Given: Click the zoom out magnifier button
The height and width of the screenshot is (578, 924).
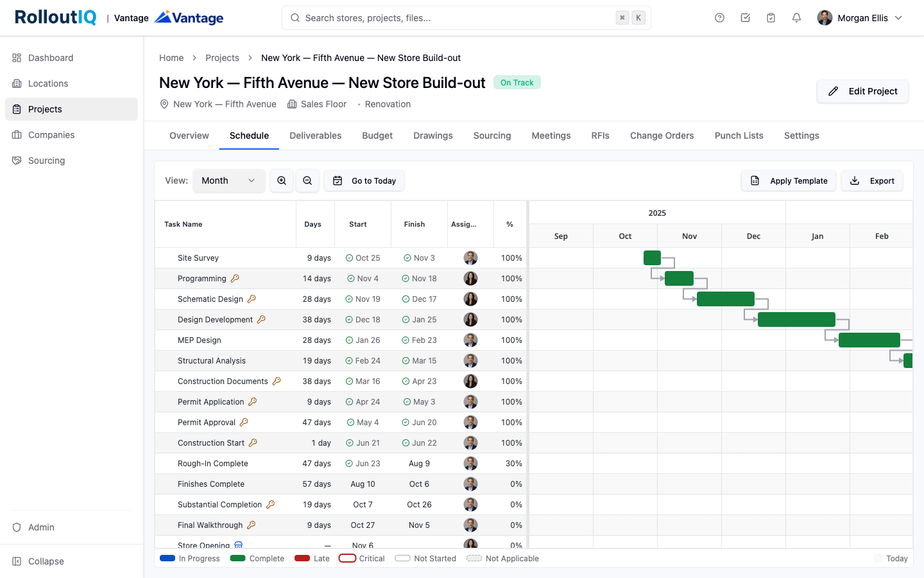Looking at the screenshot, I should (x=307, y=180).
